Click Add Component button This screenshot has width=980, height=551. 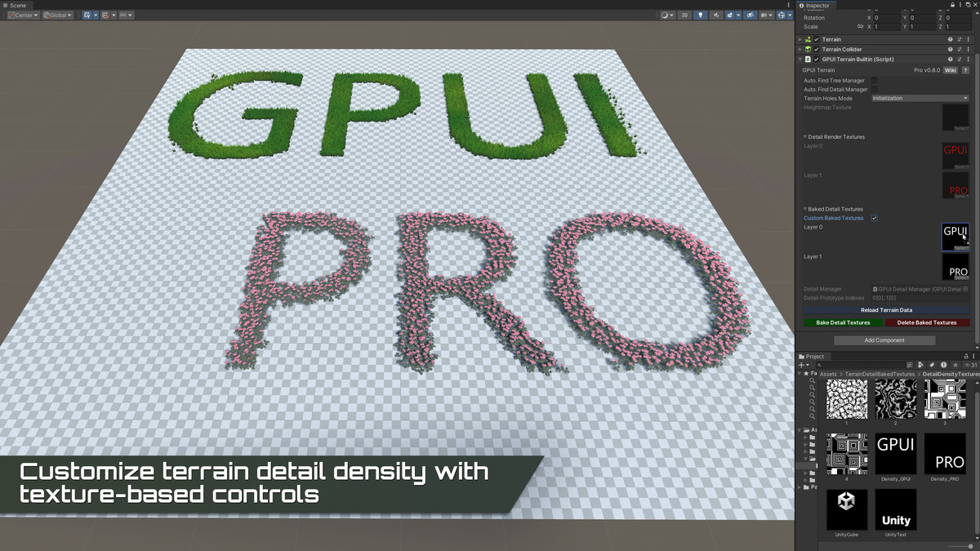(884, 340)
